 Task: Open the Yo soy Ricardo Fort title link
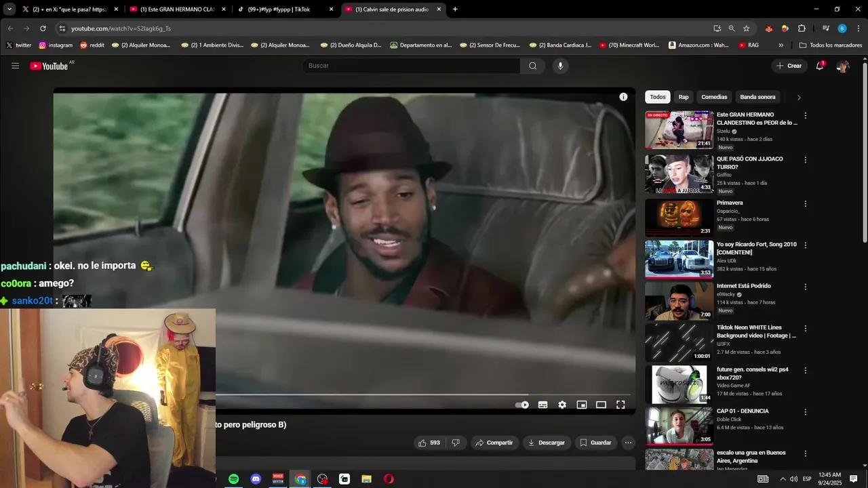pyautogui.click(x=757, y=248)
